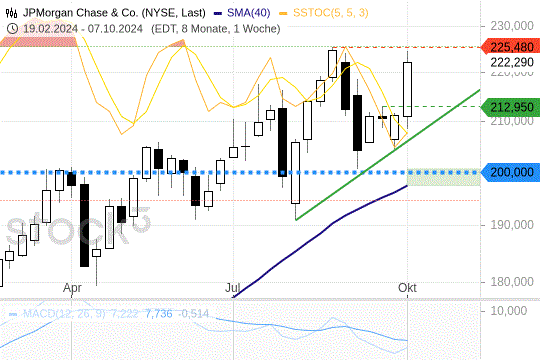Click the date range "19.02.2024 - 07.10.2024"
Viewport: 540px width, 360px height.
point(83,29)
